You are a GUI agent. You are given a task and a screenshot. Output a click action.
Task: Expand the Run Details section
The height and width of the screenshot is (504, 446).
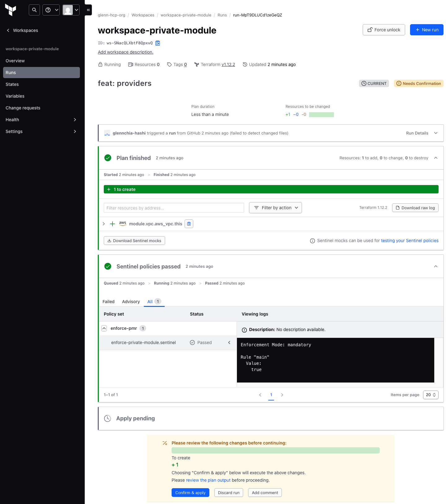tap(422, 133)
